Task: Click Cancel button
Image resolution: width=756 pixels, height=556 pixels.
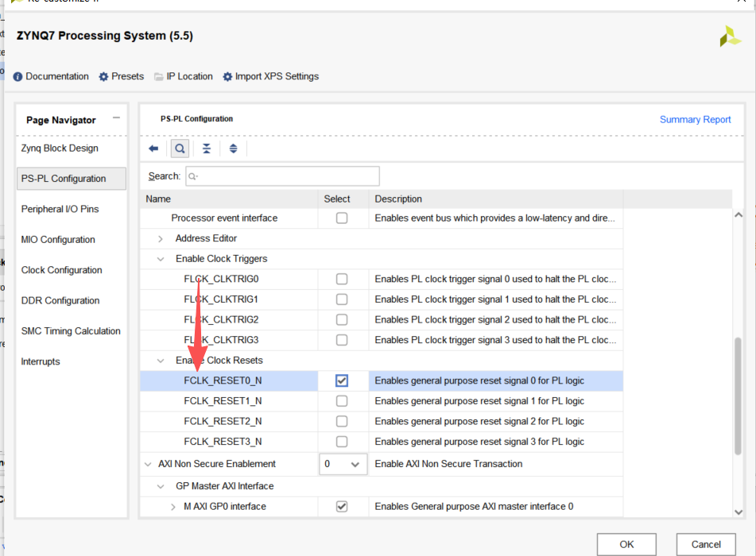Action: tap(706, 544)
